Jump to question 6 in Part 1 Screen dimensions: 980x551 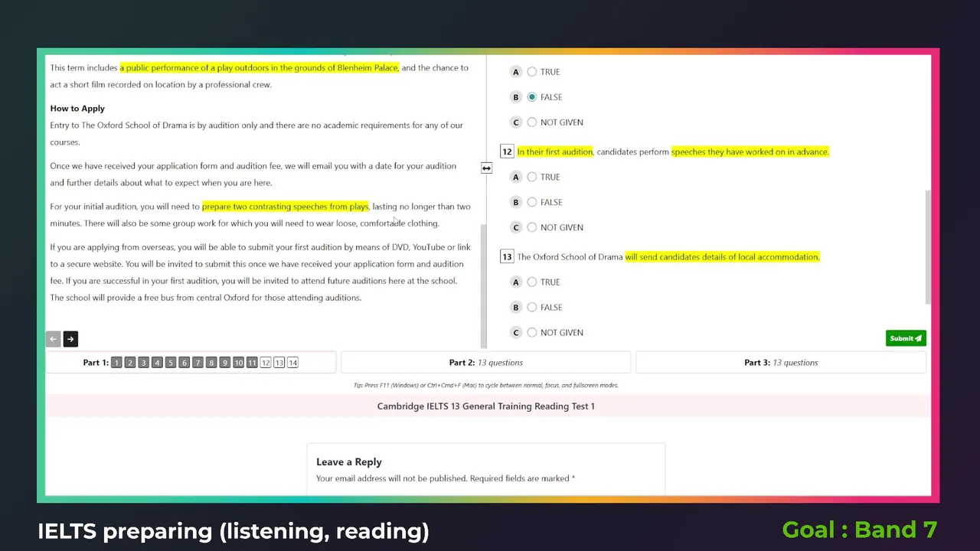pos(184,363)
